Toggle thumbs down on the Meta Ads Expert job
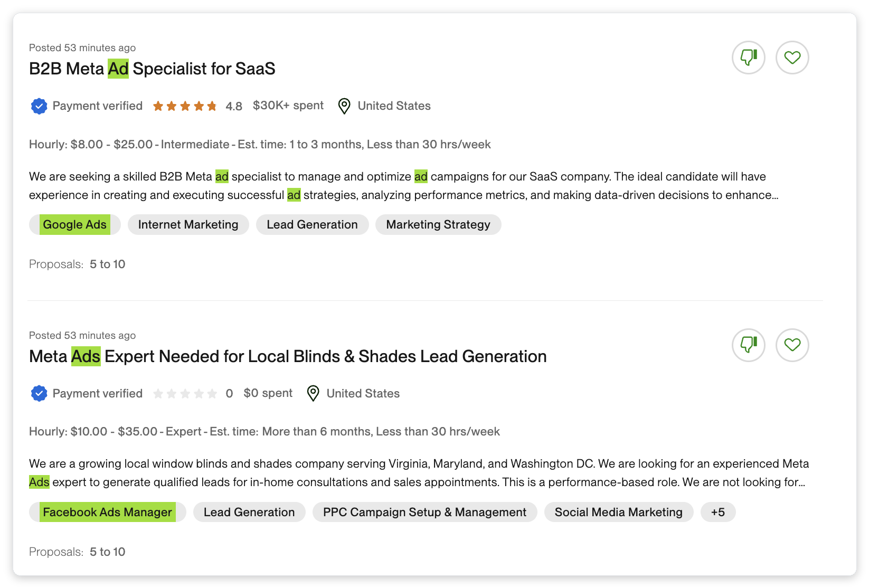The width and height of the screenshot is (869, 588). tap(748, 345)
